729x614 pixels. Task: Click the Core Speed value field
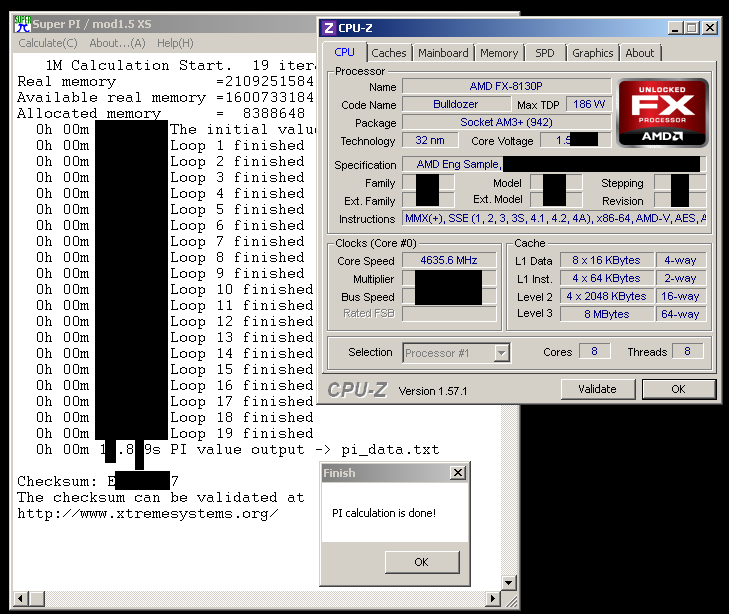click(449, 260)
